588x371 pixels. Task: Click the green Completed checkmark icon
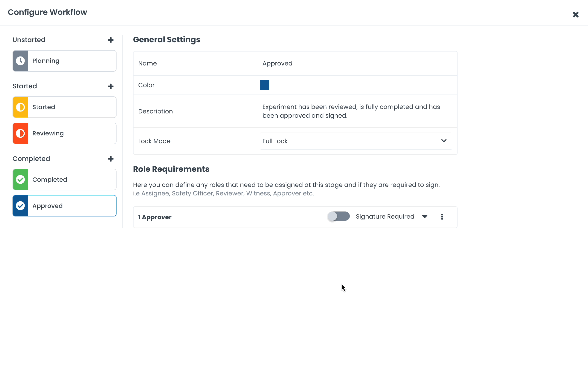pyautogui.click(x=20, y=180)
